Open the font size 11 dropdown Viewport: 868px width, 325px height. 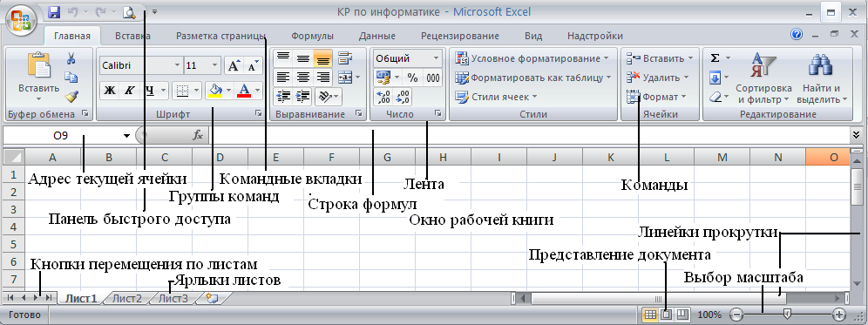pos(215,65)
